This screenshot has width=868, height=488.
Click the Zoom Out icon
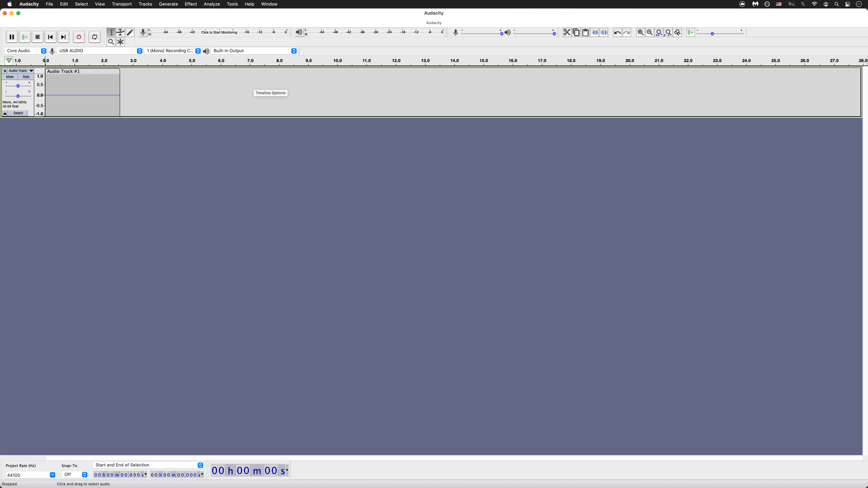pyautogui.click(x=650, y=32)
